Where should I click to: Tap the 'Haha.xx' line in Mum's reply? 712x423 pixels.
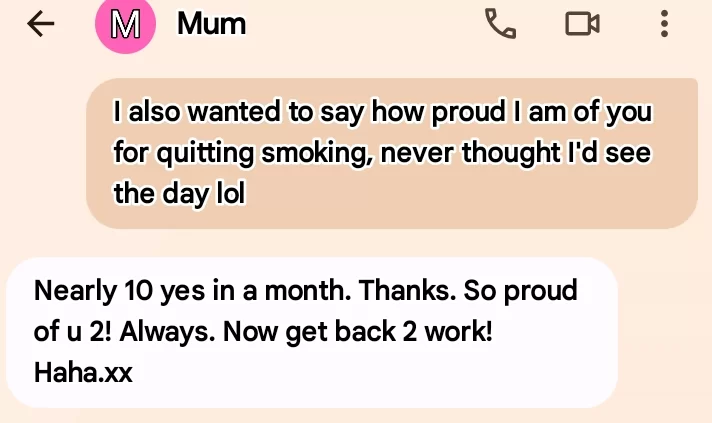(x=83, y=373)
